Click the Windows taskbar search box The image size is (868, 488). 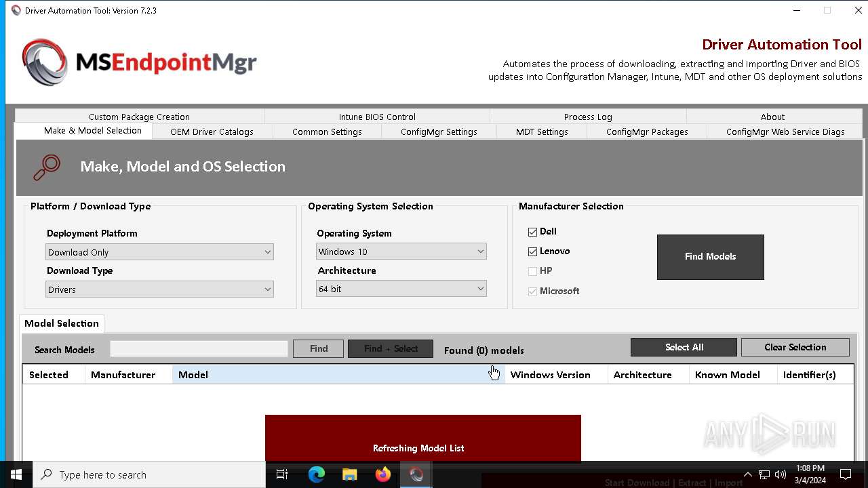coord(149,474)
